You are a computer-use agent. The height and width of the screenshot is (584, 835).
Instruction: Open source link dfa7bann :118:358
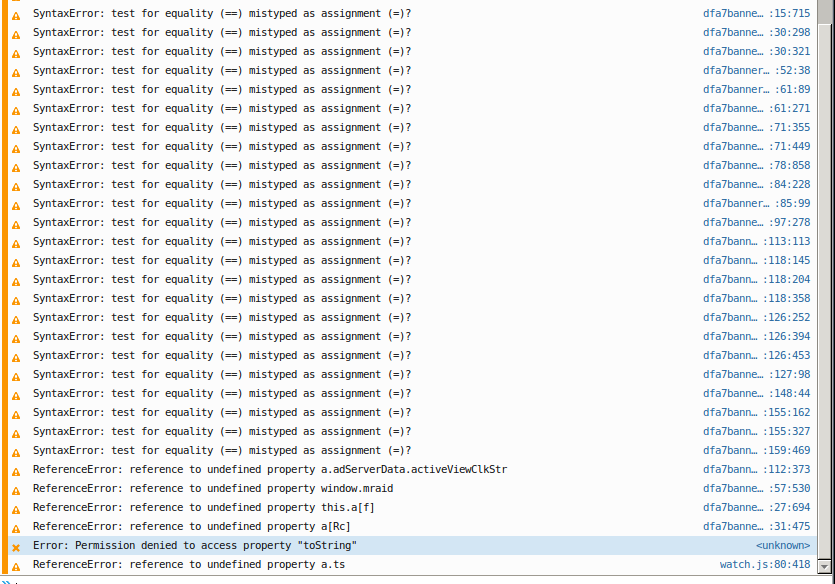[756, 298]
